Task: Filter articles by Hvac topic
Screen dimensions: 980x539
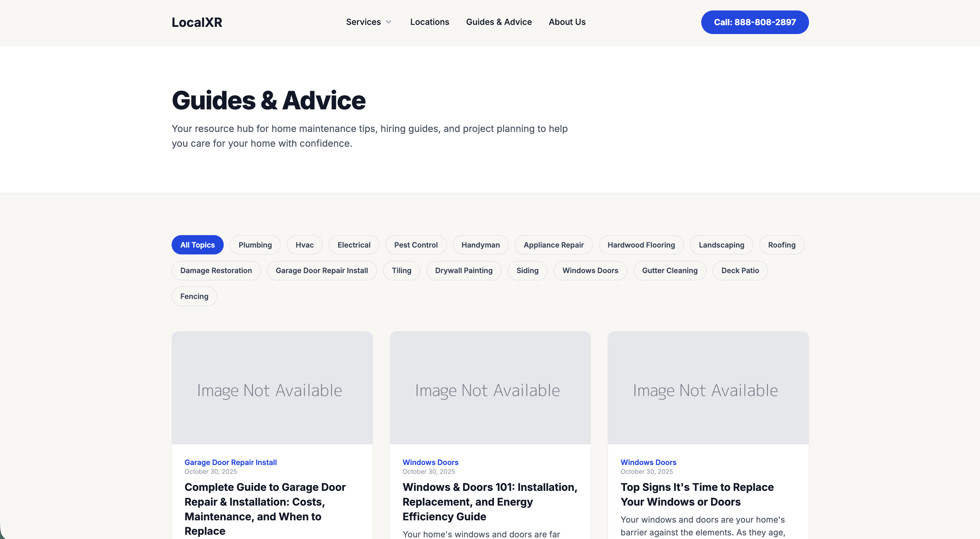Action: [x=304, y=245]
